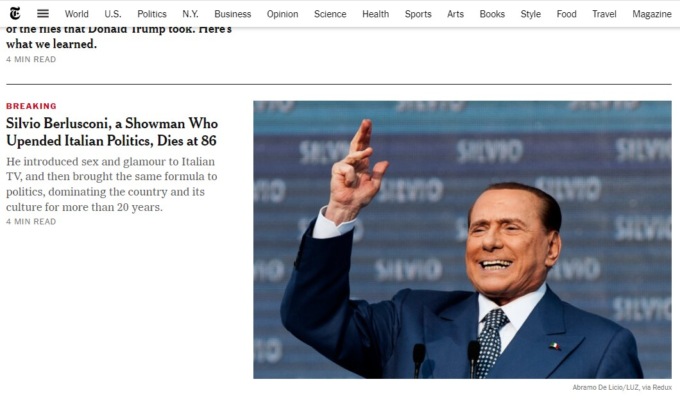Open the N.Y. section
Viewport: 680px width, 409px height.
click(190, 14)
